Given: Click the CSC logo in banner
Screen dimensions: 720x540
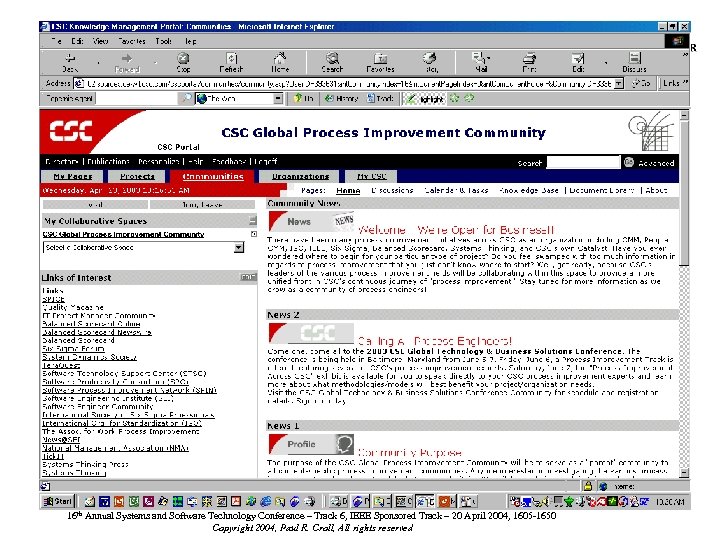Looking at the screenshot, I should (x=71, y=131).
